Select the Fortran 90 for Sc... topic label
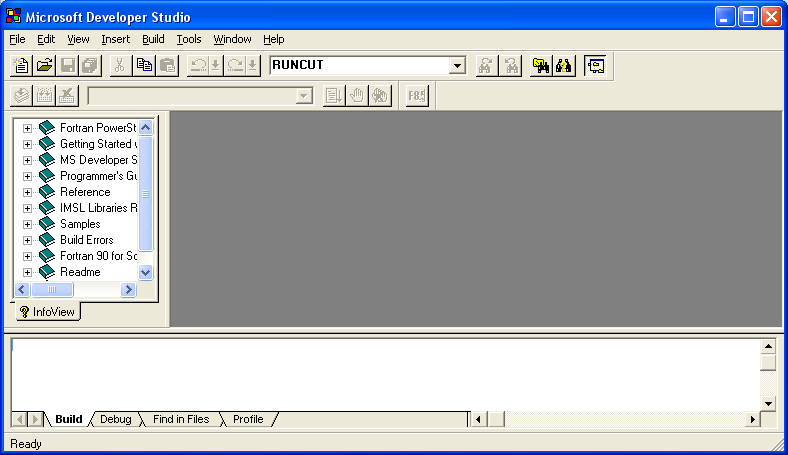The width and height of the screenshot is (788, 455). point(98,256)
